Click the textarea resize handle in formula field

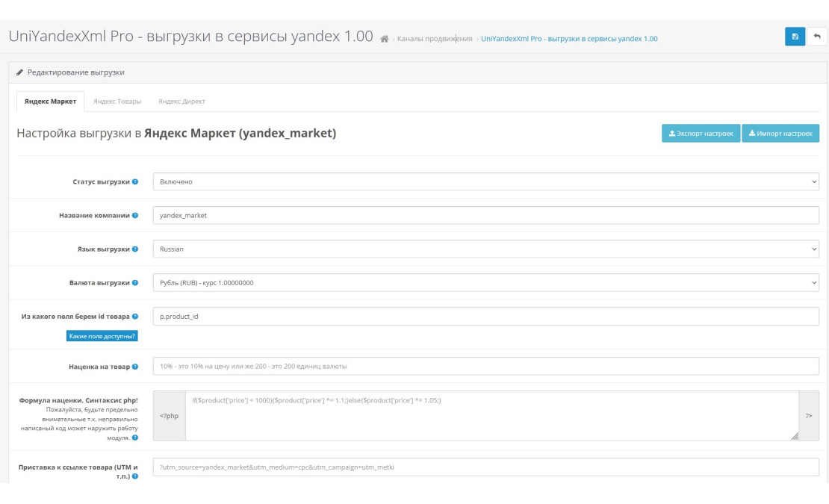795,436
